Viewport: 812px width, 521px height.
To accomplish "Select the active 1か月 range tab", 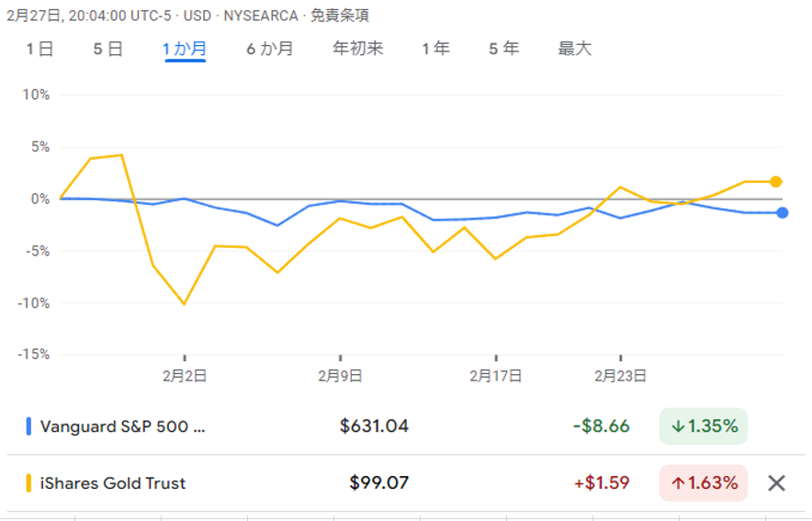I will [185, 50].
